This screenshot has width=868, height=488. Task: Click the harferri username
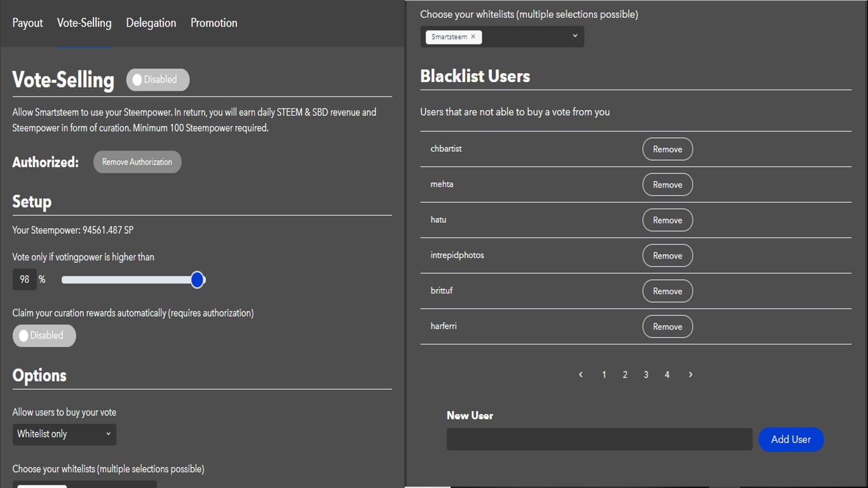[444, 326]
